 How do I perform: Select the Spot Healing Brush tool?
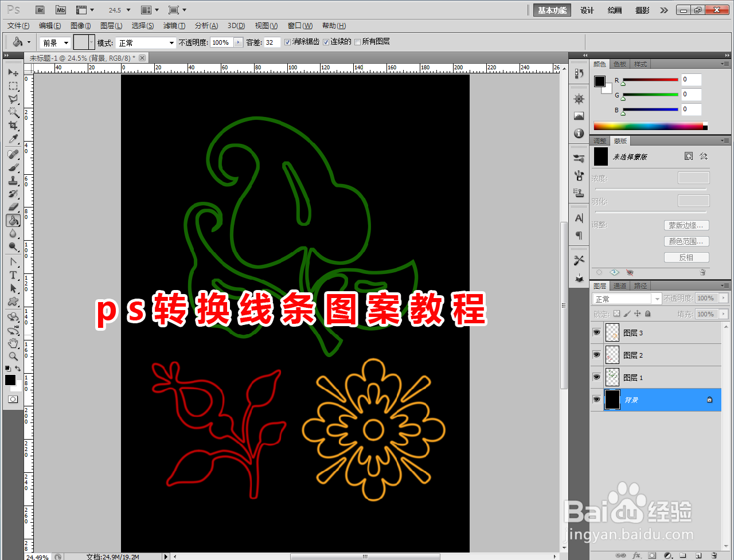coord(13,154)
